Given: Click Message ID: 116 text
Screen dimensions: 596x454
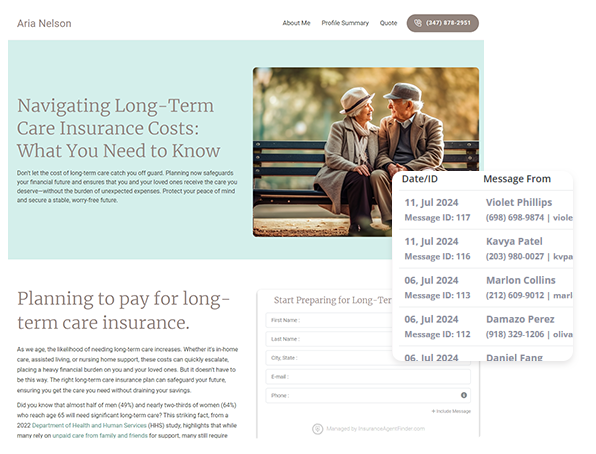Looking at the screenshot, I should 437,257.
